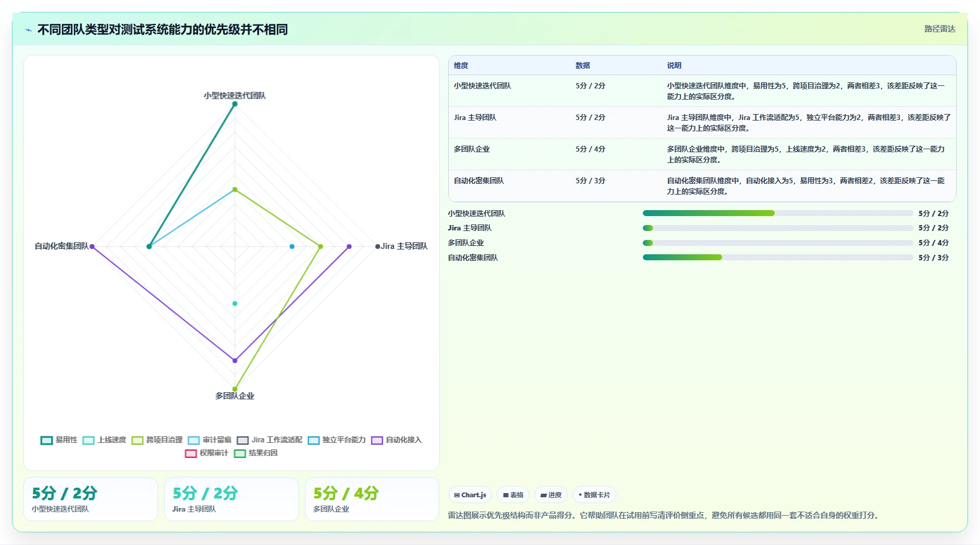Click the Jira 主导团队 axis label on the radar
The height and width of the screenshot is (545, 980).
pyautogui.click(x=404, y=246)
